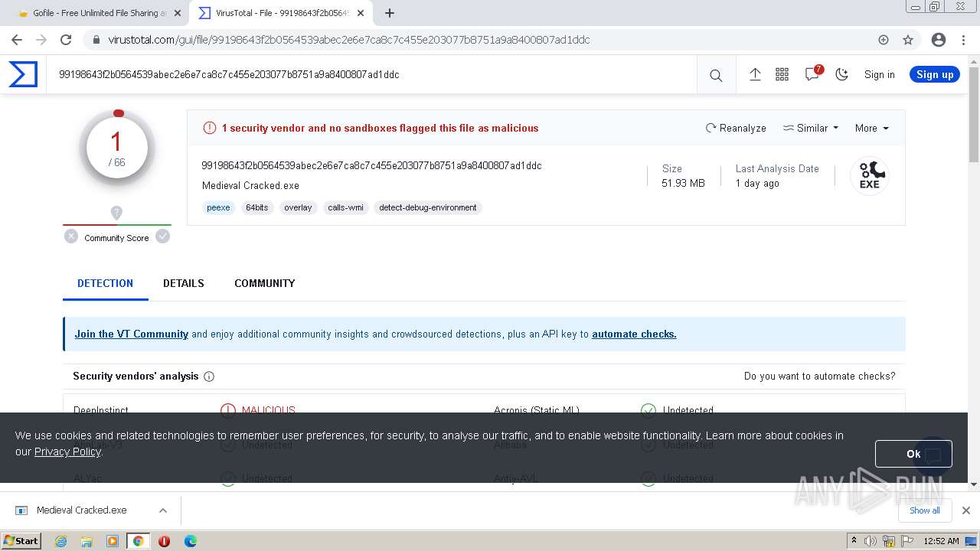Image resolution: width=980 pixels, height=551 pixels.
Task: Click the Security vendors' analysis info icon
Action: point(209,377)
